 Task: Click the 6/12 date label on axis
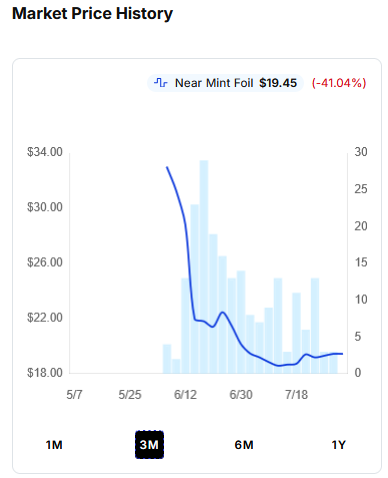coord(185,395)
